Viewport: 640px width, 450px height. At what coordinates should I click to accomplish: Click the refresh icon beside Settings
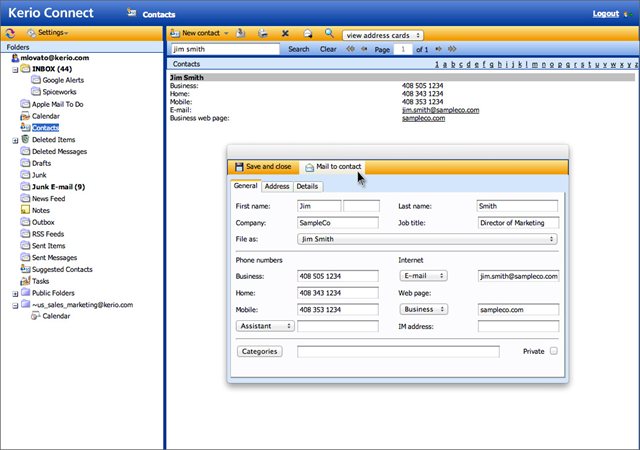[10, 33]
